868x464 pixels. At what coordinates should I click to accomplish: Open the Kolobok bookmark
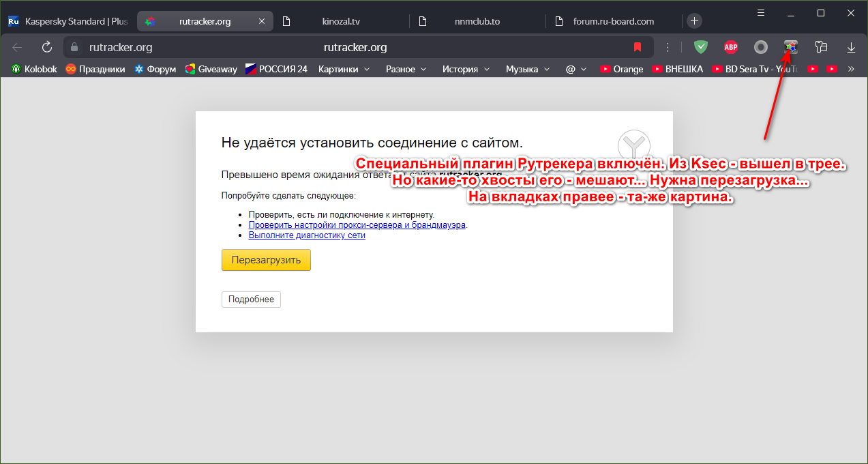(35, 69)
